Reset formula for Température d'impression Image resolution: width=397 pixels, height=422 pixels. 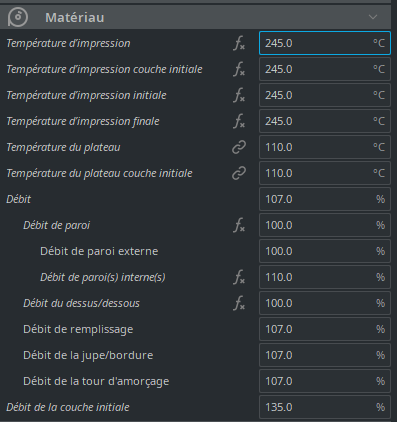(x=239, y=43)
